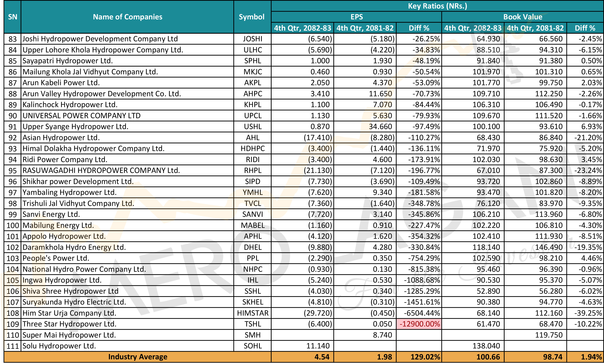This screenshot has width=604, height=364.
Task: Click 'Daramkhola Hydro Energy Ltd.'
Action: click(74, 247)
